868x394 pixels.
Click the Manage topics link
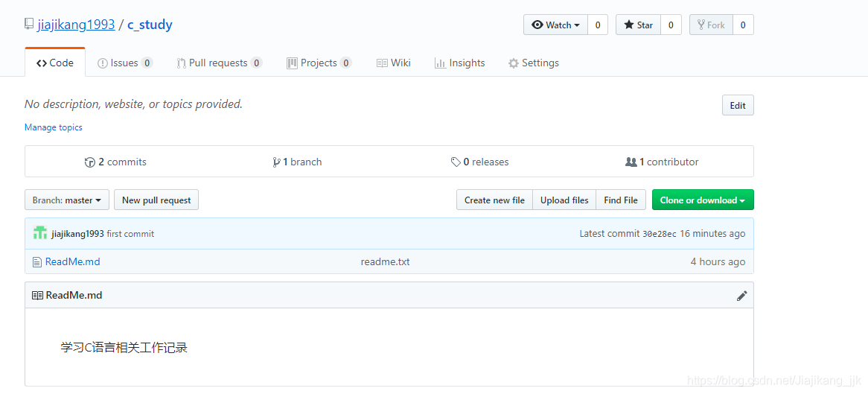click(53, 127)
